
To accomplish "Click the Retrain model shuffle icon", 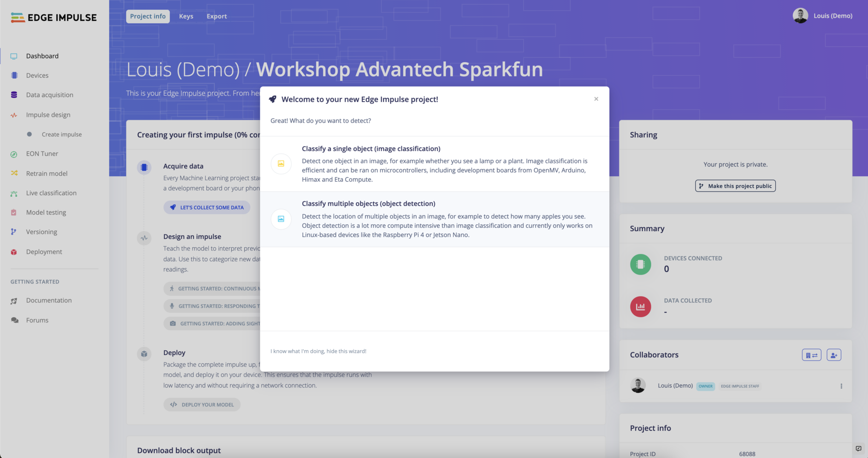I will click(x=14, y=173).
